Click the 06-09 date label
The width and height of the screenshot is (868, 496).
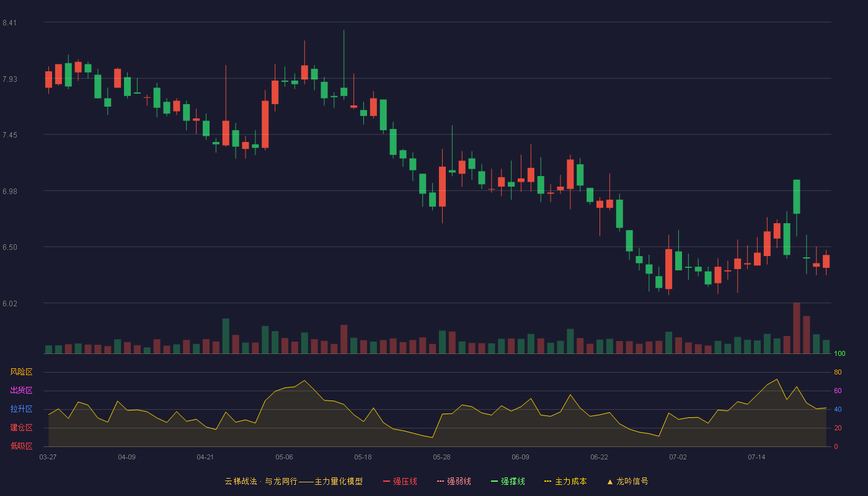tap(520, 457)
